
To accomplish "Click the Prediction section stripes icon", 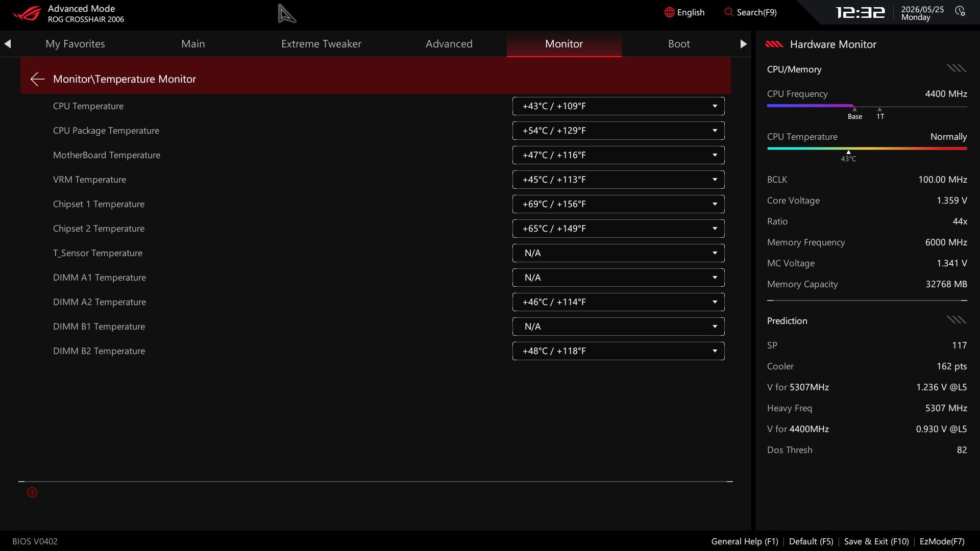I will [x=957, y=320].
